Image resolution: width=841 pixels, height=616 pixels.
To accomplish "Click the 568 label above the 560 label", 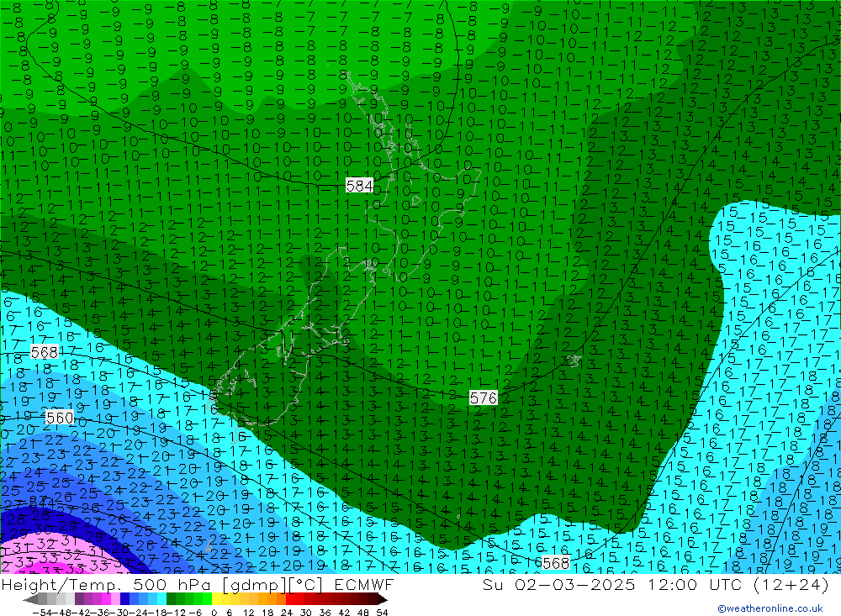I will 45,352.
